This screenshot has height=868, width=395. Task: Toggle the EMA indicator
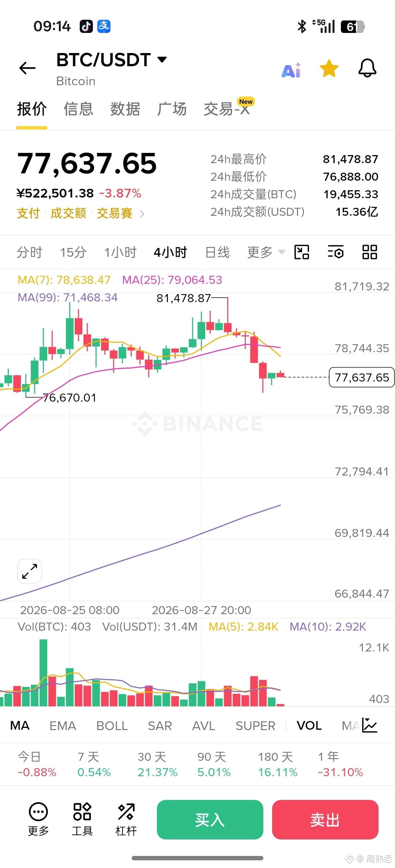63,725
